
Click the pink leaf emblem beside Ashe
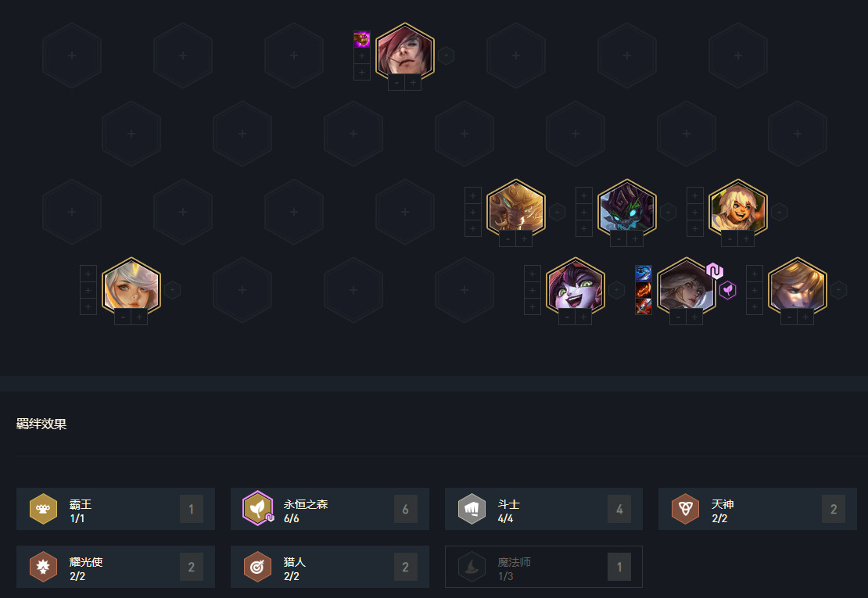pos(727,290)
